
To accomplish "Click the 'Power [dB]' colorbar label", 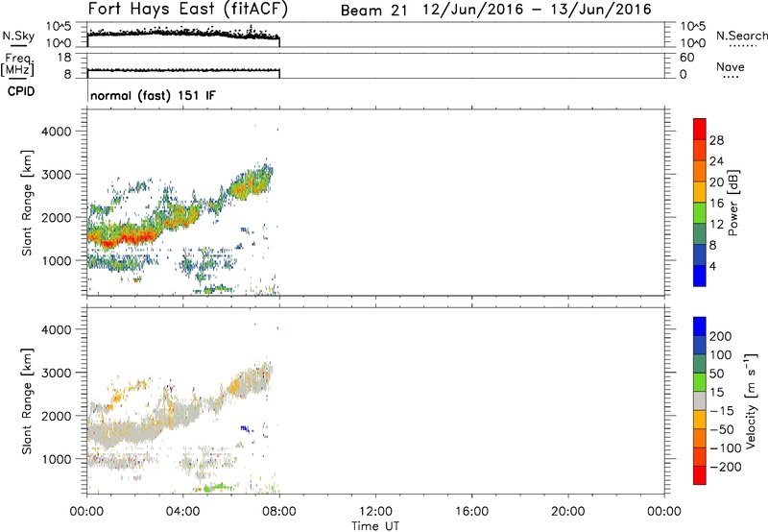I will 732,203.
